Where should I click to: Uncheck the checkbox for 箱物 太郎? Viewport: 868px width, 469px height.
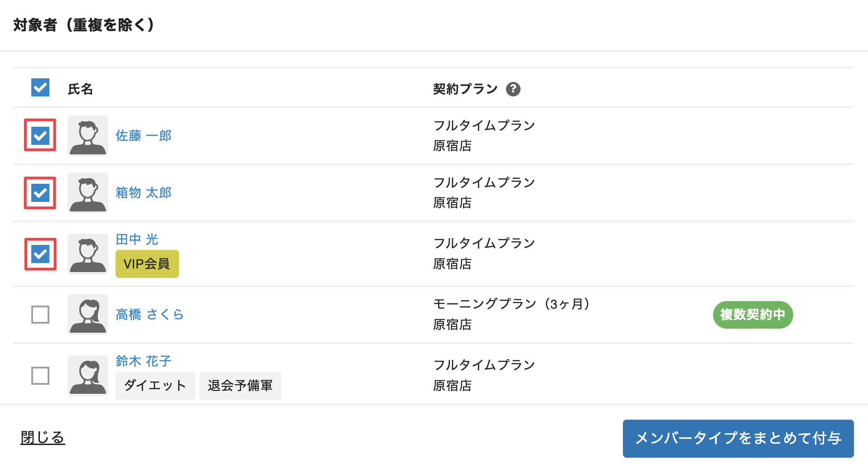[40, 193]
